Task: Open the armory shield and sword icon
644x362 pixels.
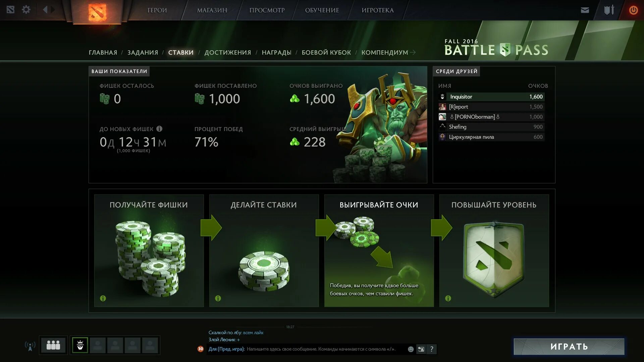Action: point(609,10)
